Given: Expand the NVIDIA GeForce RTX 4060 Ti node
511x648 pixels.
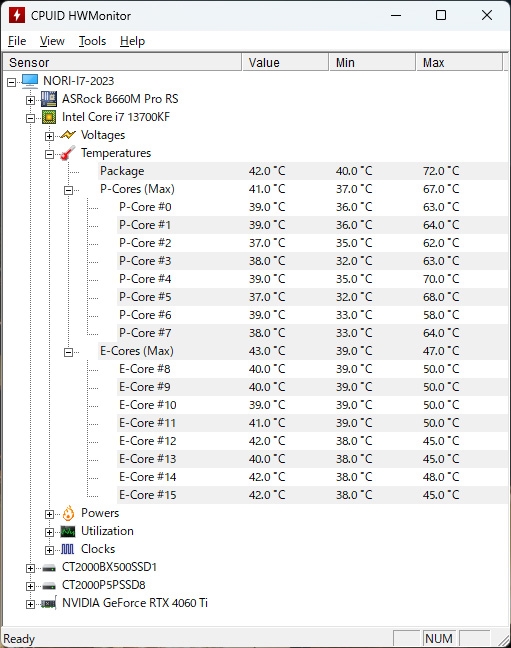Looking at the screenshot, I should click(x=30, y=604).
